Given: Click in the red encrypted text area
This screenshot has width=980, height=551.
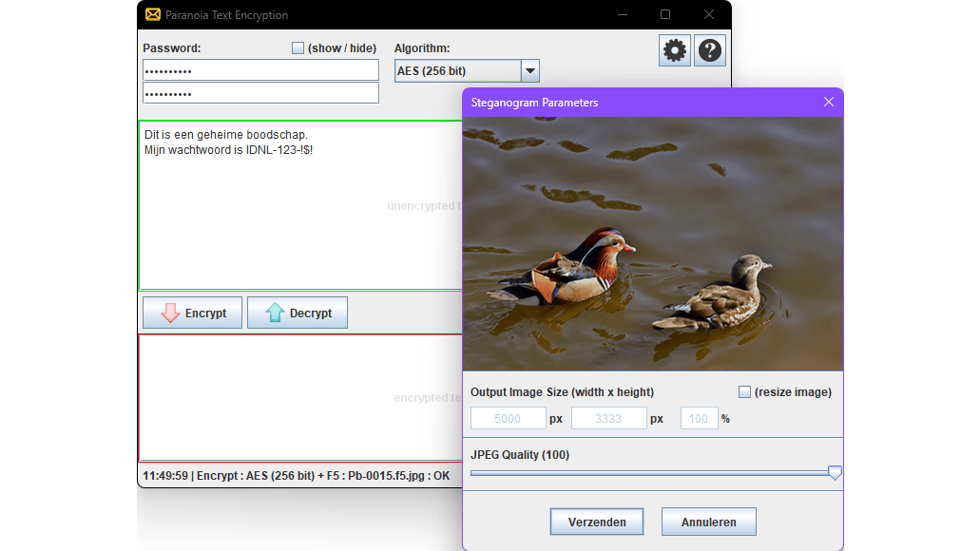Looking at the screenshot, I should [x=300, y=398].
